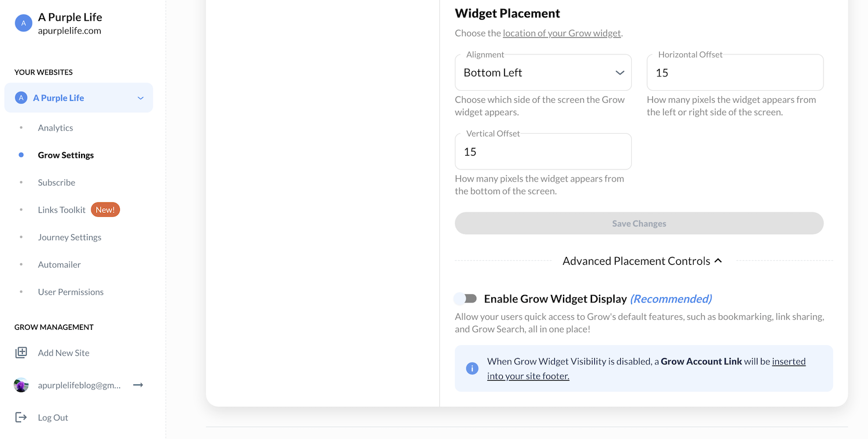
Task: Go to Journey Settings page
Action: (x=69, y=237)
